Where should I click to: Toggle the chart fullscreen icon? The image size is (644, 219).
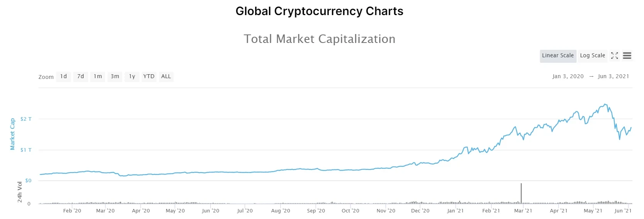coord(614,56)
